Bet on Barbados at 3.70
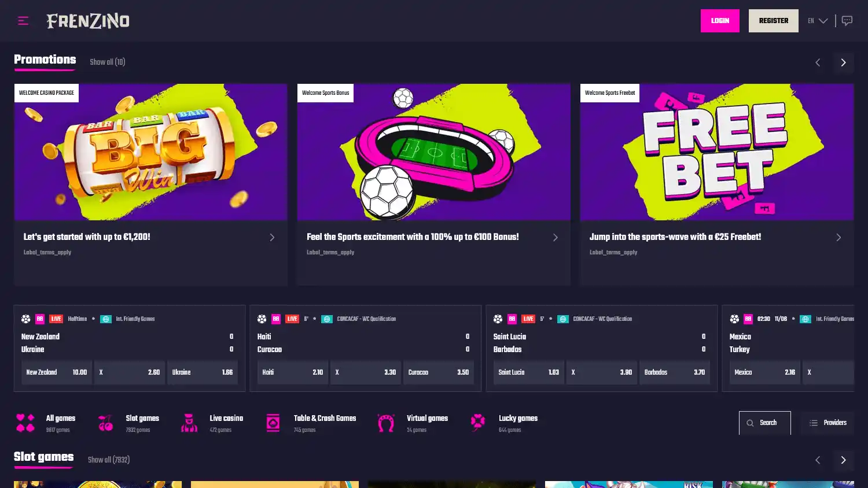Image resolution: width=868 pixels, height=488 pixels. point(675,372)
